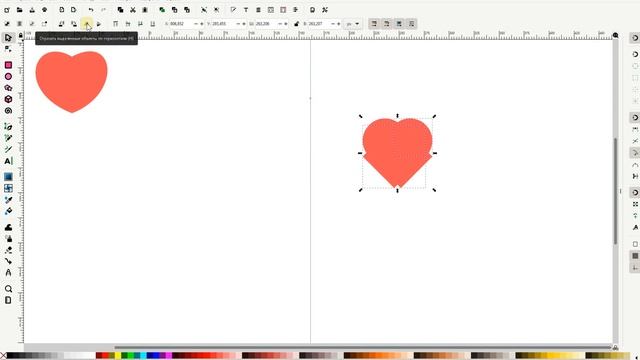Raise selection to top icon
This screenshot has width=640, height=360.
coord(116,24)
